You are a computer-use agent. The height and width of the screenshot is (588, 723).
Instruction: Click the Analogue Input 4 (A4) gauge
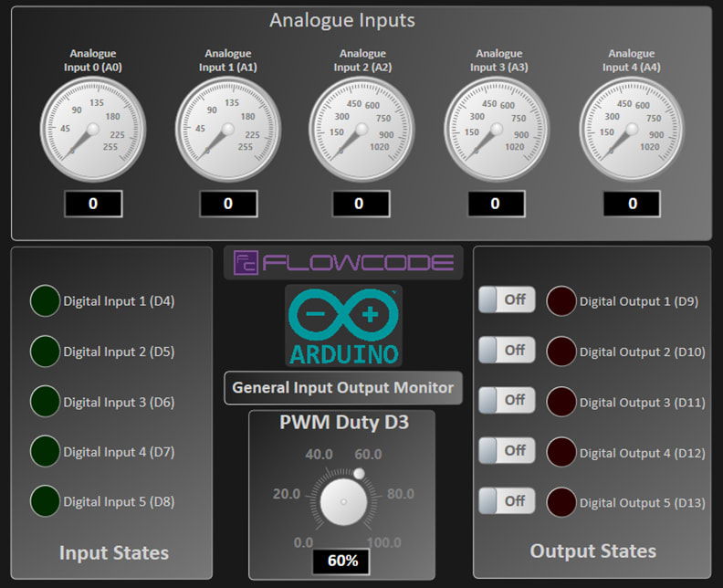[x=632, y=129]
